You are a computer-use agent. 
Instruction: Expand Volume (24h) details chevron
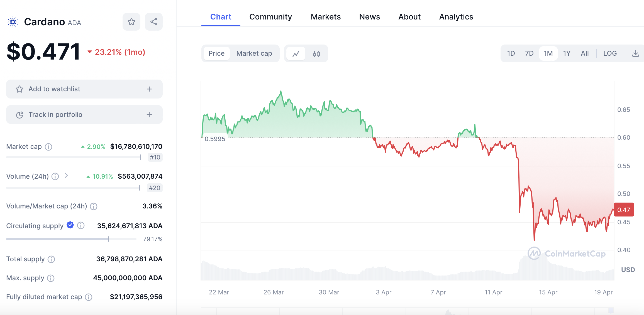click(66, 176)
